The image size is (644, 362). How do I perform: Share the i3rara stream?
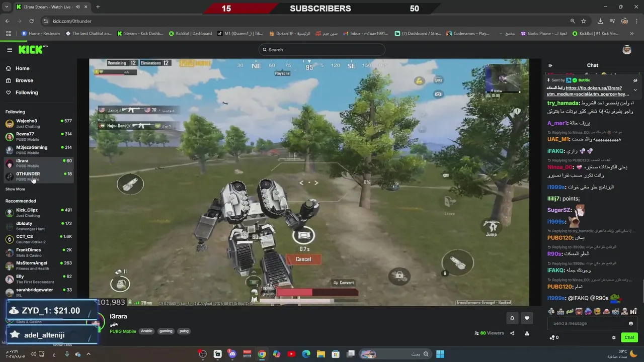coord(512,333)
